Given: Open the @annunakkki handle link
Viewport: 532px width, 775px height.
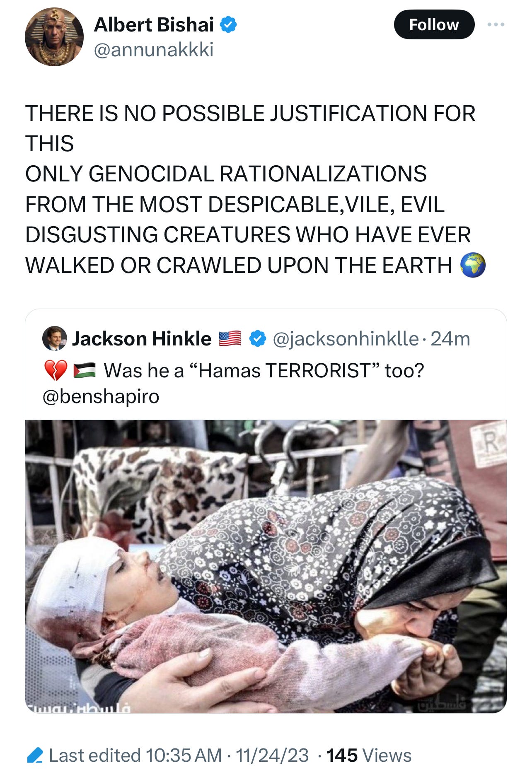Looking at the screenshot, I should click(x=154, y=50).
